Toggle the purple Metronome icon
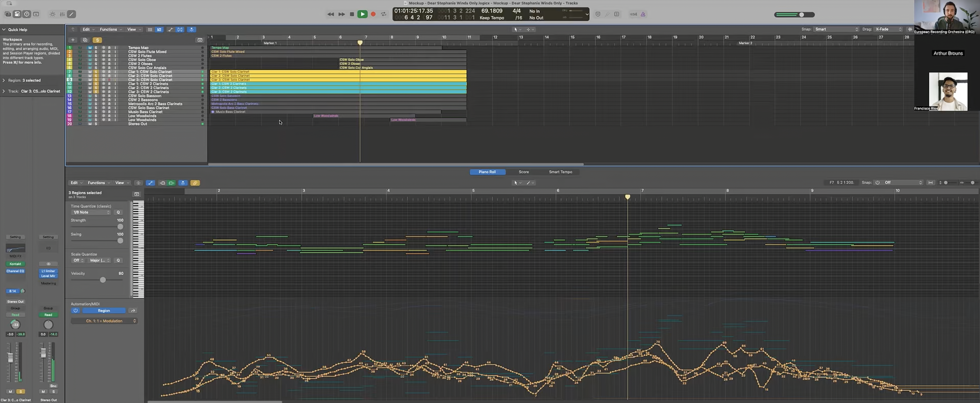 643,14
